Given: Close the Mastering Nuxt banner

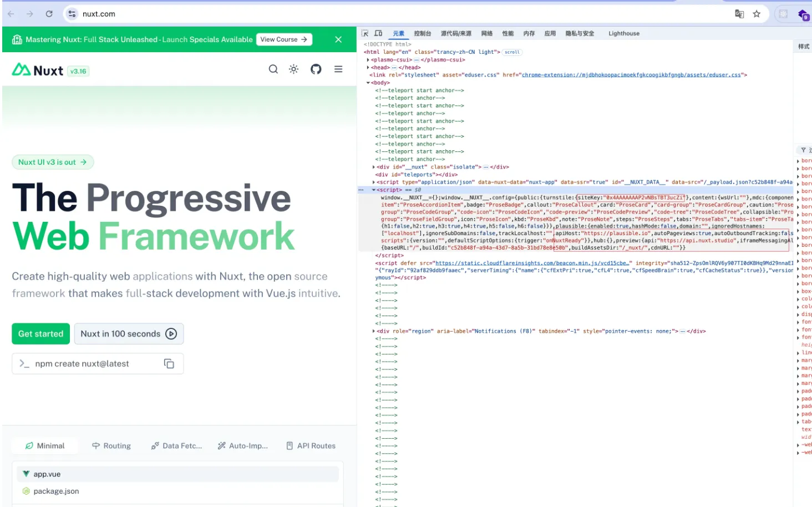Looking at the screenshot, I should (338, 39).
